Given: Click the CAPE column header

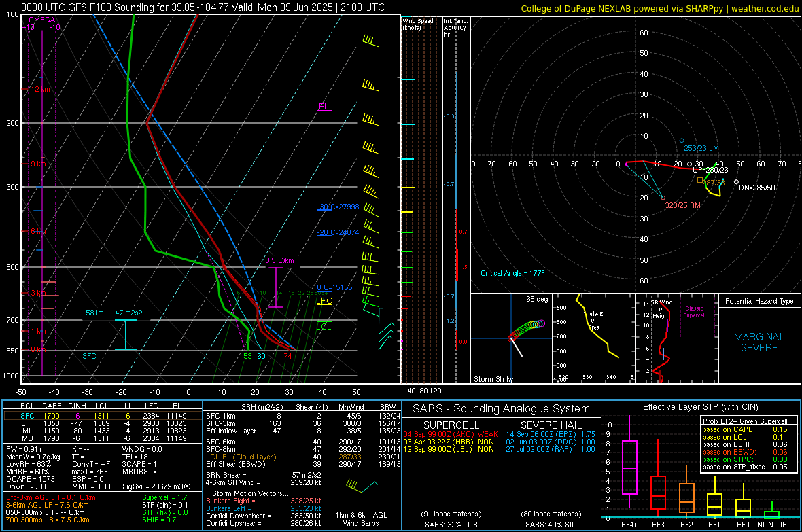Looking at the screenshot, I should (x=52, y=406).
